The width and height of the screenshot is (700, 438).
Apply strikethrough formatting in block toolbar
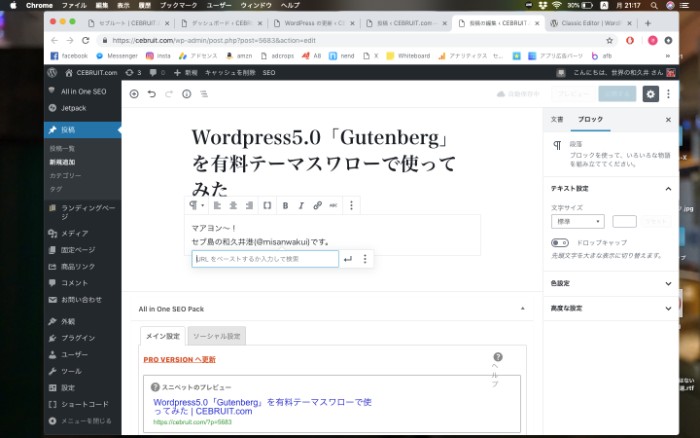point(333,205)
